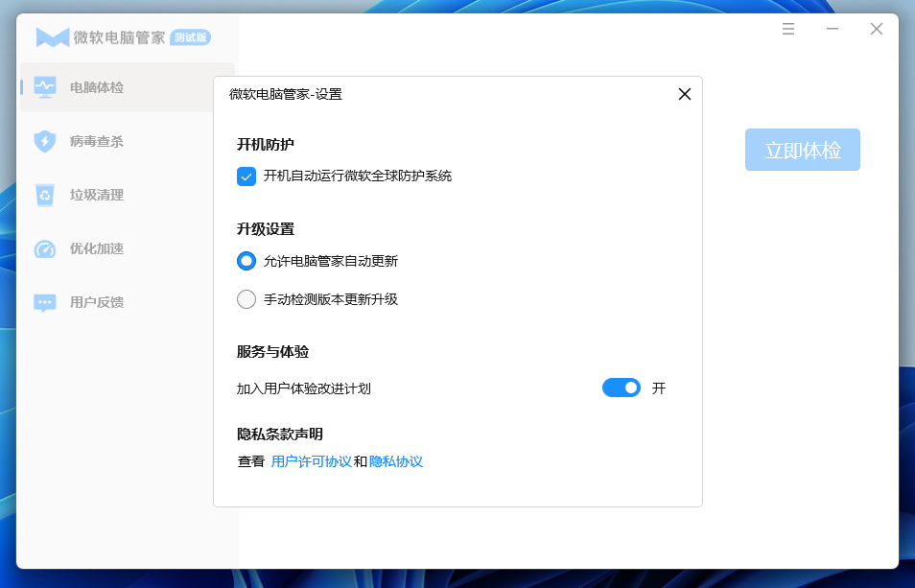Screen dimensions: 915x588
Task: Select 手动检测版本更新升级 radio button
Action: (x=246, y=299)
